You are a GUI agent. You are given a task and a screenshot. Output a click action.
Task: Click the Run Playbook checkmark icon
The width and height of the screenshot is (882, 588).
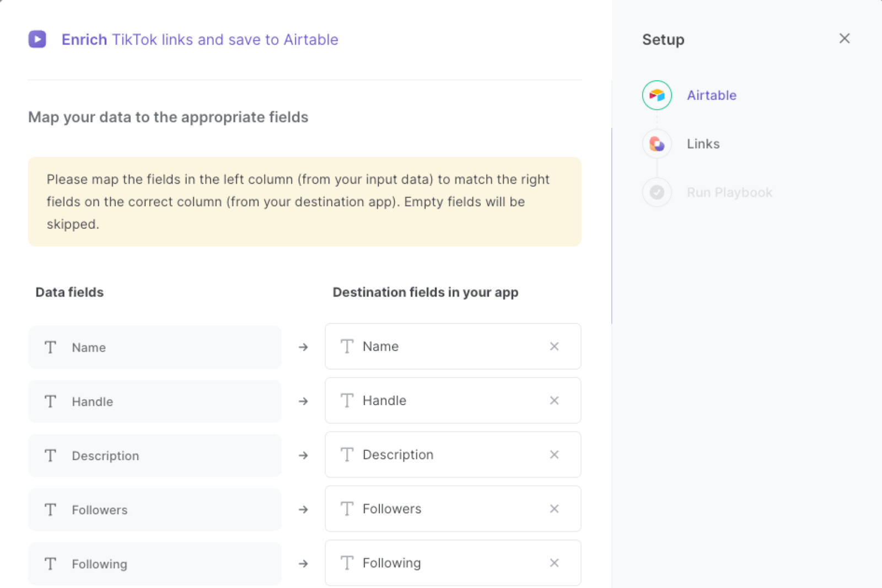[657, 192]
